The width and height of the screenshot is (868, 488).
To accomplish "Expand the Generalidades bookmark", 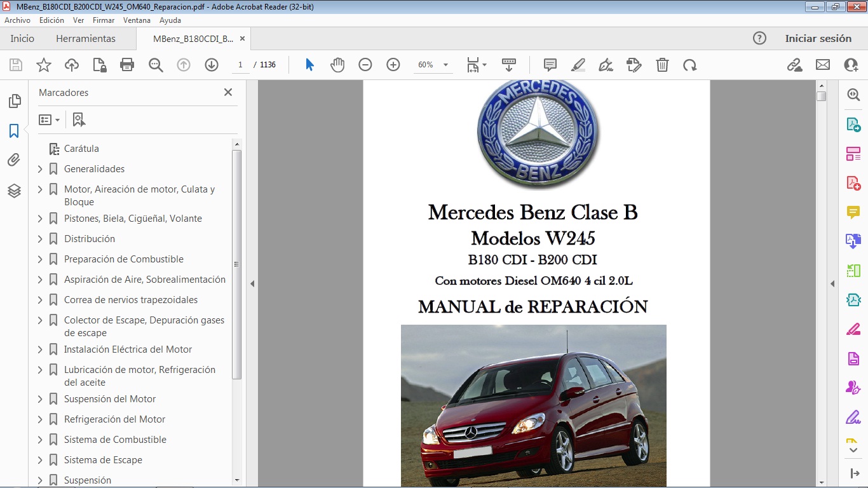I will point(40,169).
